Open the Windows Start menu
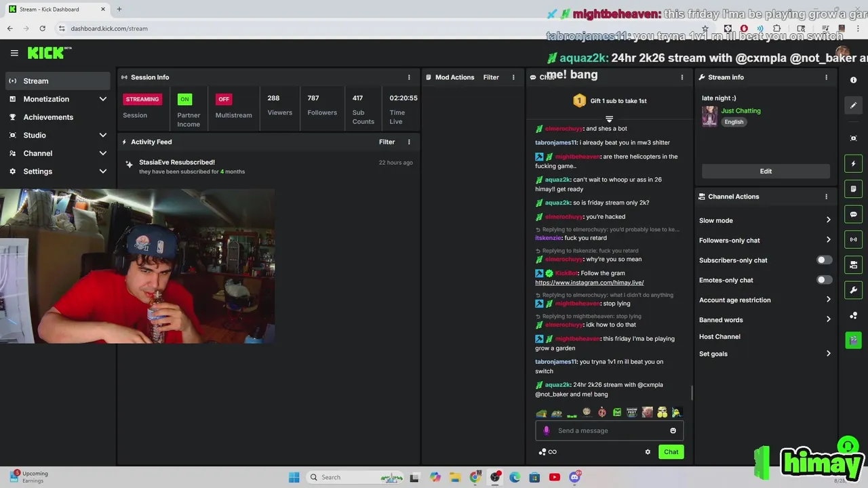 [294, 477]
